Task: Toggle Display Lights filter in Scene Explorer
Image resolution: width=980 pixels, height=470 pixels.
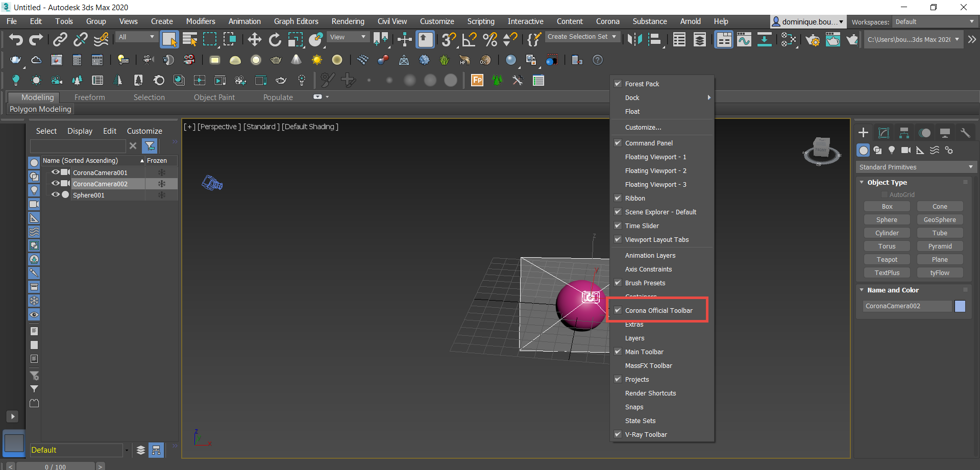Action: 34,190
